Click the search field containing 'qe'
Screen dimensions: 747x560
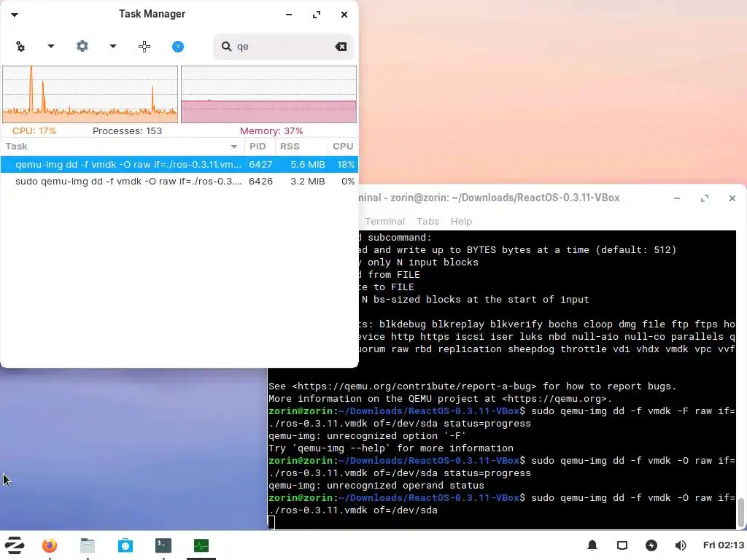[284, 47]
